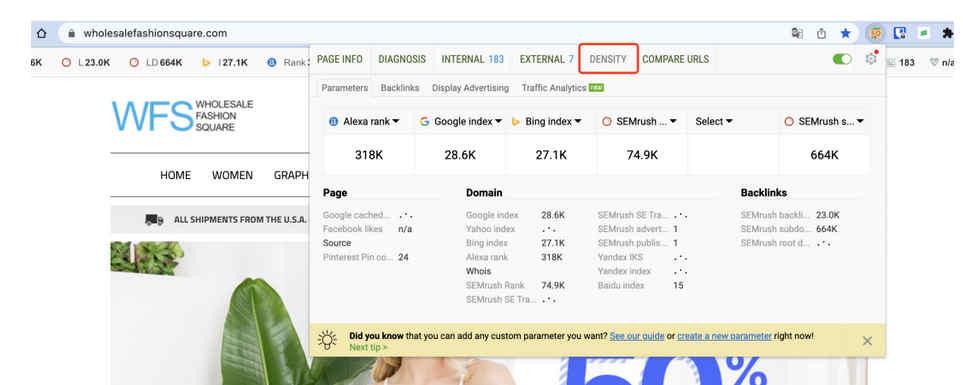Click the 318K Alexa rank value
The width and height of the screenshot is (963, 385).
369,155
